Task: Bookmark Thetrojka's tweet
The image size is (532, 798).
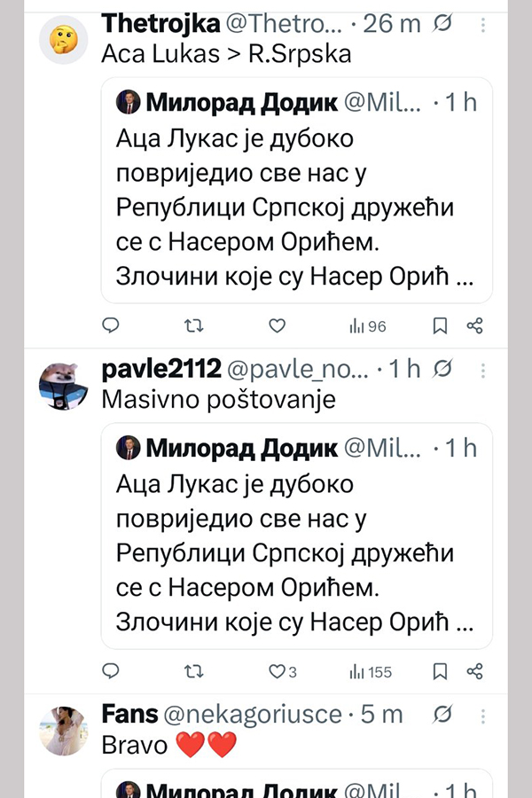Action: pos(439,326)
